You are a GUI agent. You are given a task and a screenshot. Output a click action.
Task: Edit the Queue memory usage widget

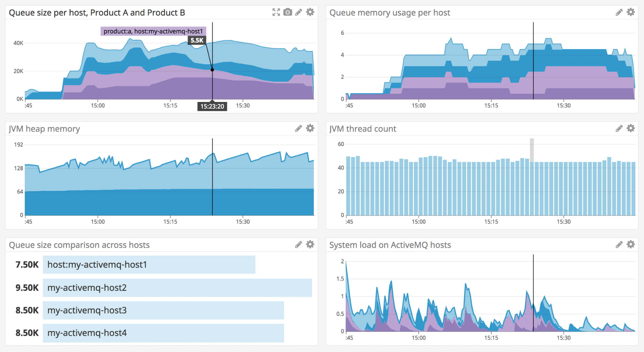tap(619, 12)
